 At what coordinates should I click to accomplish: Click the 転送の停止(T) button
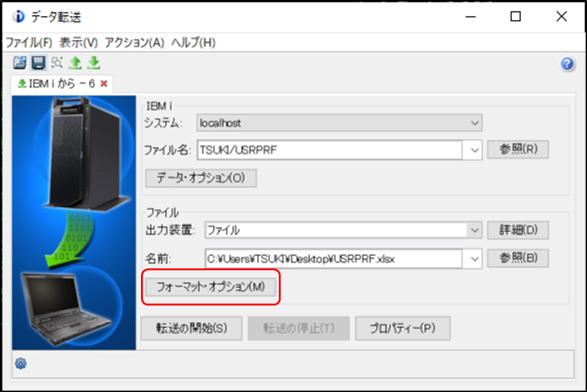[299, 328]
